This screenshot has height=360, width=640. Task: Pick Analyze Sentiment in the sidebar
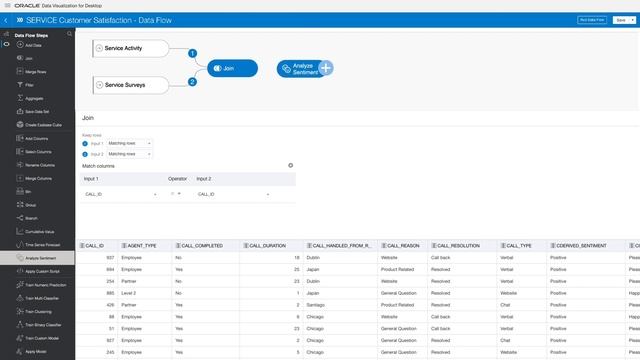pos(38,258)
